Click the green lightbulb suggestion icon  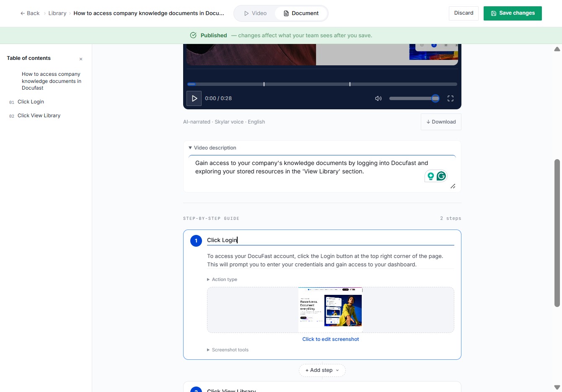(430, 176)
